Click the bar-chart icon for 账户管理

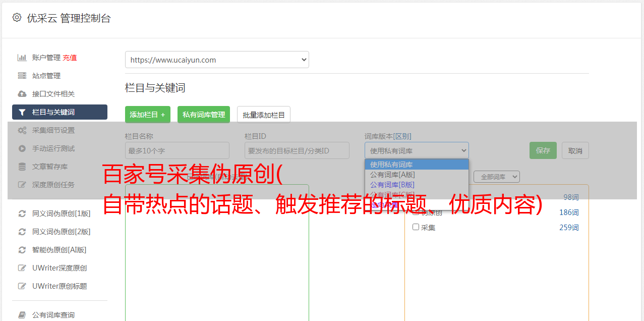tap(22, 58)
